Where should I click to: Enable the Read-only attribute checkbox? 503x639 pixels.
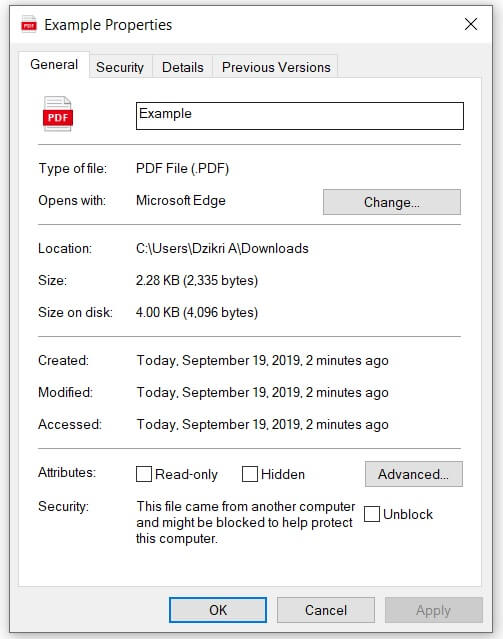(143, 474)
